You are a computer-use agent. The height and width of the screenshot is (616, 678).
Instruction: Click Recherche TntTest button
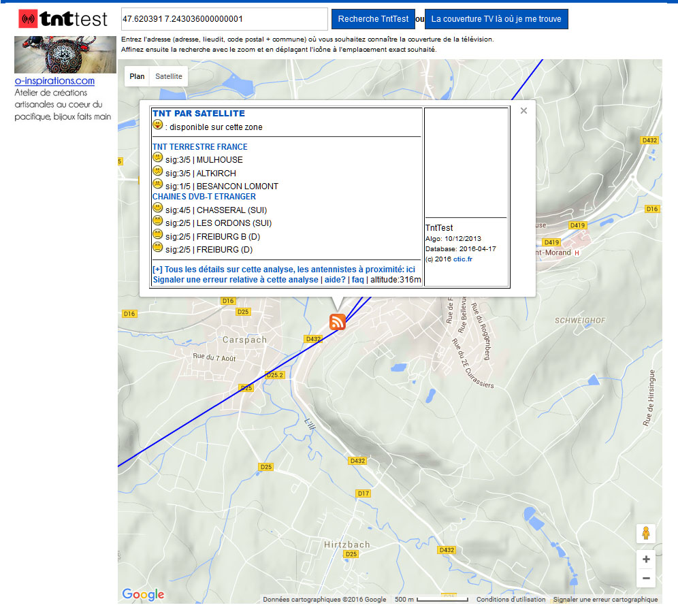click(x=373, y=19)
